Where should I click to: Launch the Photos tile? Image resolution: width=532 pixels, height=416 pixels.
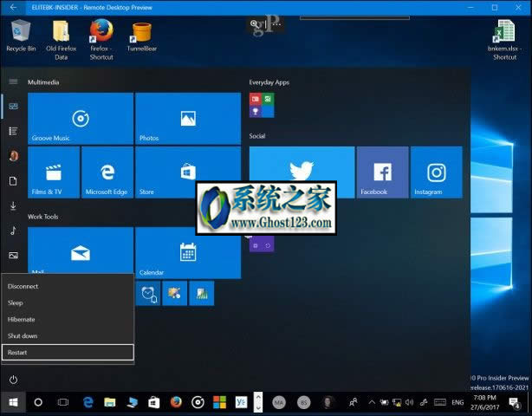point(188,119)
